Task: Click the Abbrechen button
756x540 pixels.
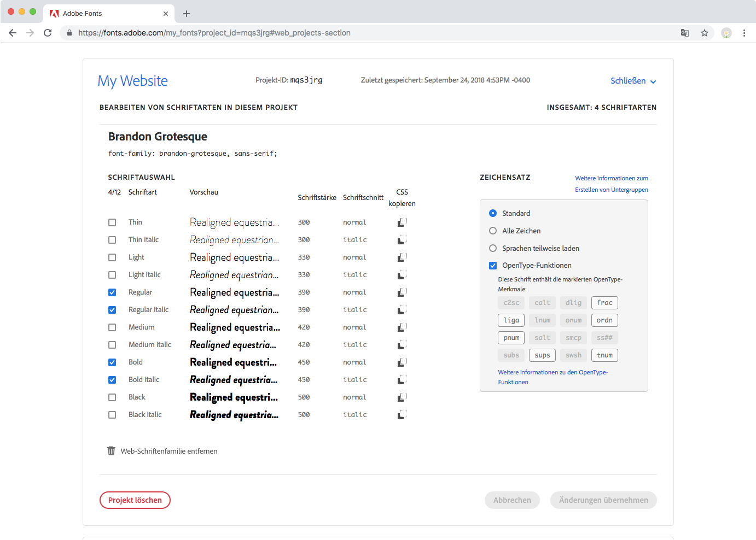Action: point(512,500)
